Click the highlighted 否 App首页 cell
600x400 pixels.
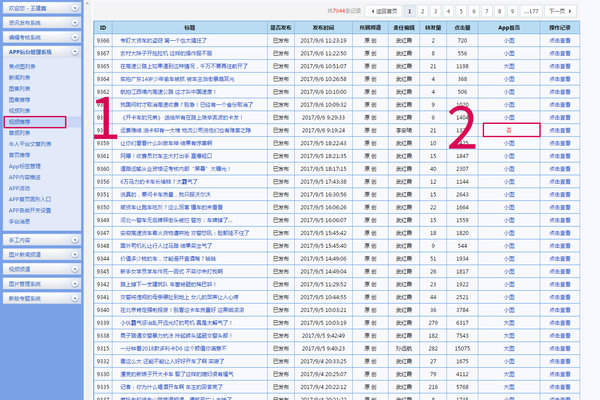(509, 129)
